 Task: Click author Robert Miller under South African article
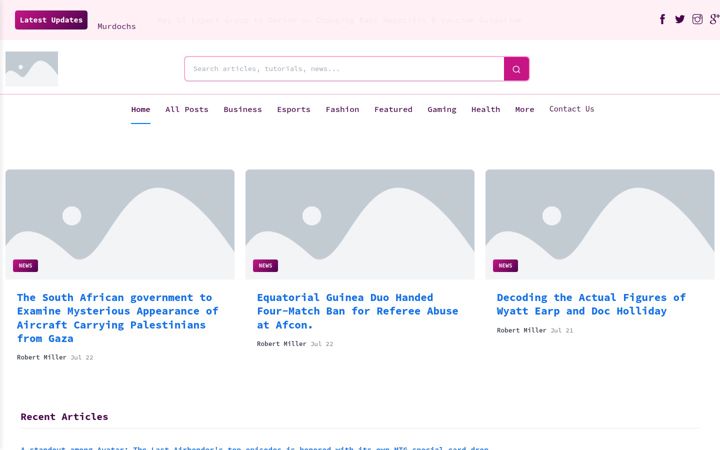click(x=41, y=357)
